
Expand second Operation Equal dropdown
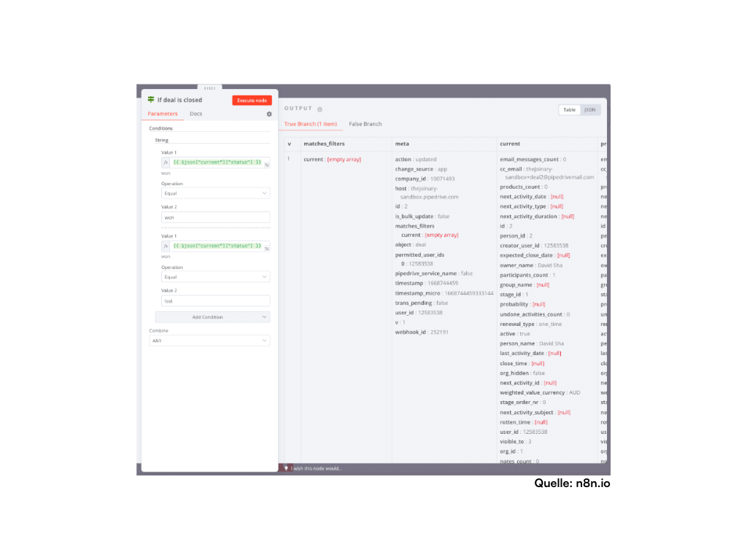click(x=215, y=277)
